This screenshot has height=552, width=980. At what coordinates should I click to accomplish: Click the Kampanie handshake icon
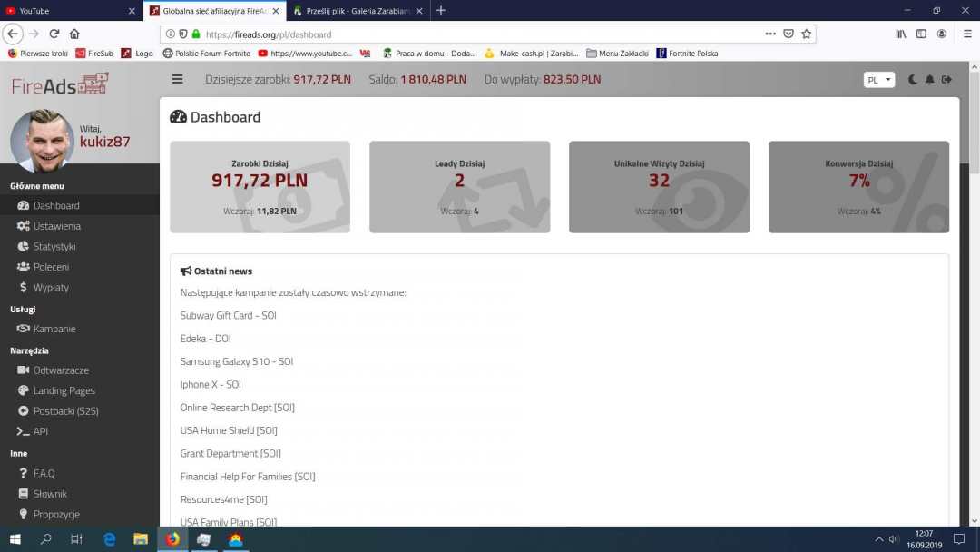pyautogui.click(x=24, y=329)
